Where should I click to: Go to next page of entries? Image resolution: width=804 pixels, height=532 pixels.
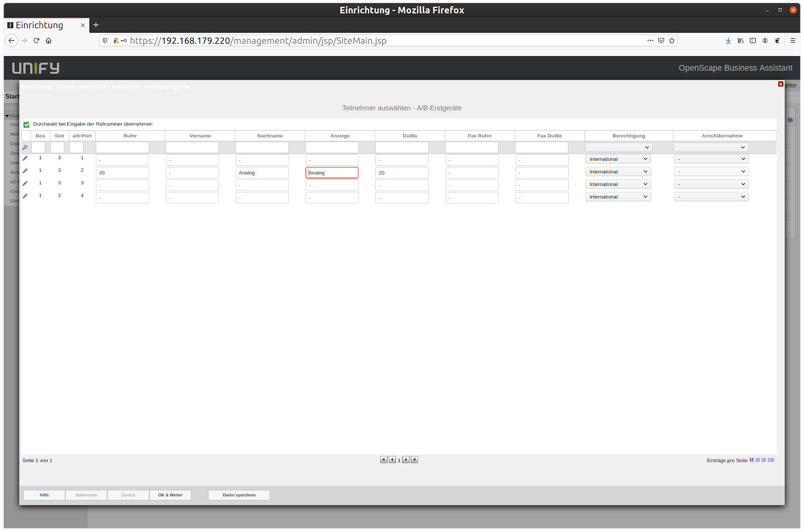click(x=406, y=460)
